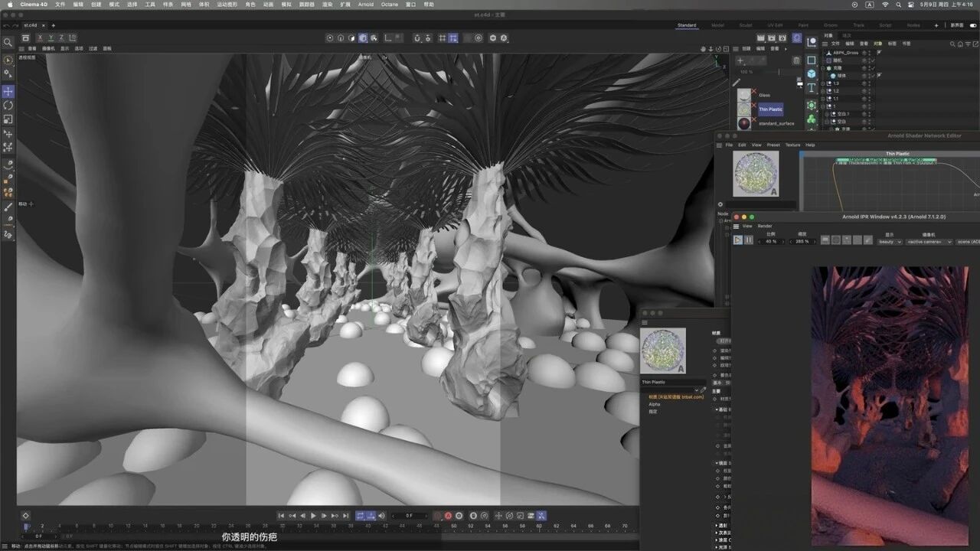980x551 pixels.
Task: Select the Move tool in left toolbar
Action: click(x=8, y=92)
